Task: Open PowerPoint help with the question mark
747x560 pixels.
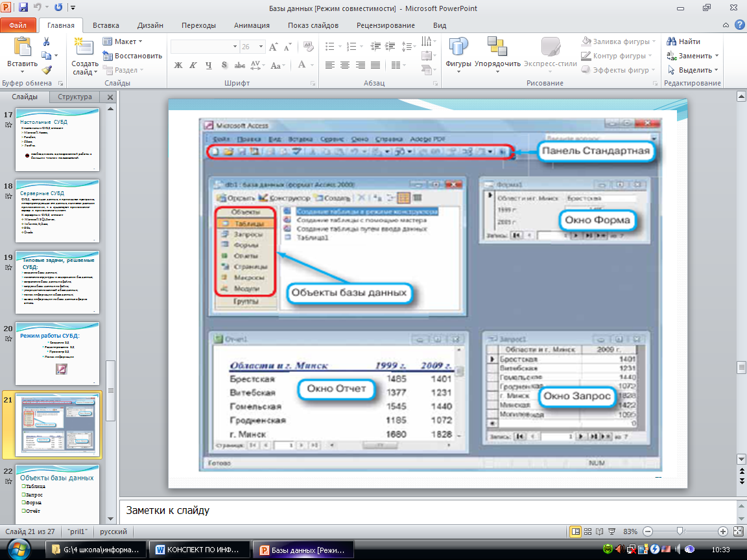Action: point(740,25)
